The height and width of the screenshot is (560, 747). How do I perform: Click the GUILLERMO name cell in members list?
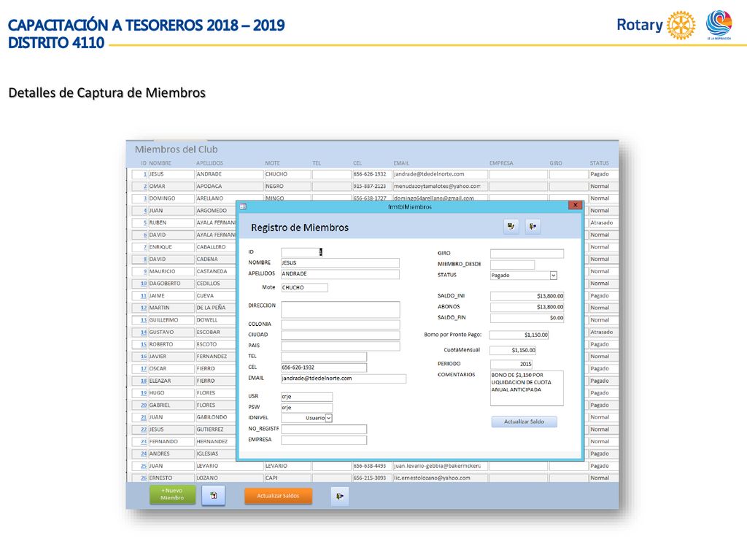click(171, 320)
